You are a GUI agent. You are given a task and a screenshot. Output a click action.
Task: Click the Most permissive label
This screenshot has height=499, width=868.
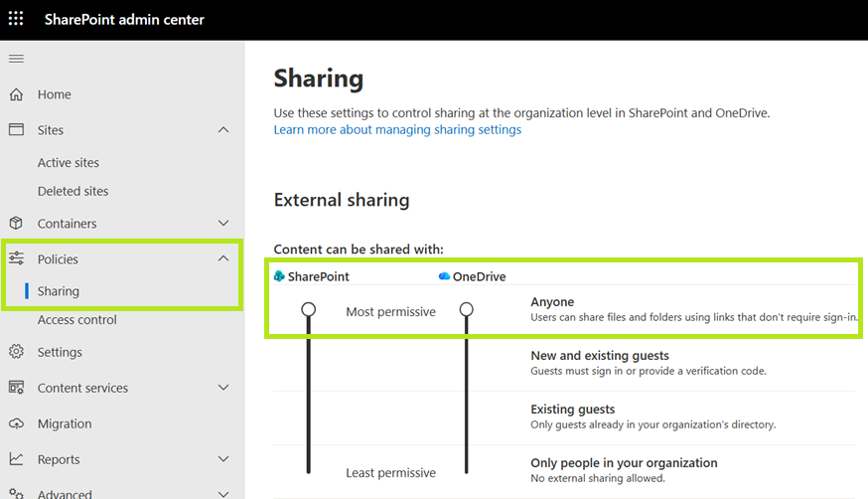[x=391, y=312]
